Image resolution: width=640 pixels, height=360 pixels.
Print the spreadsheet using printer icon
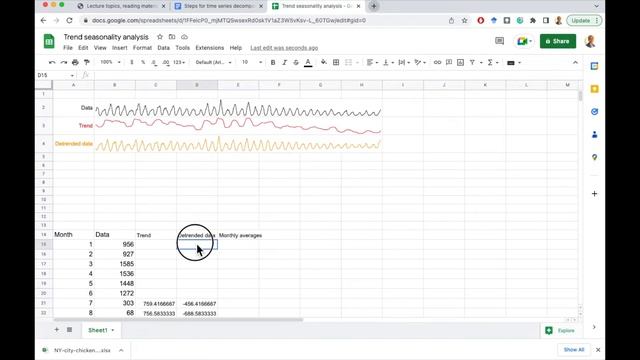75,62
